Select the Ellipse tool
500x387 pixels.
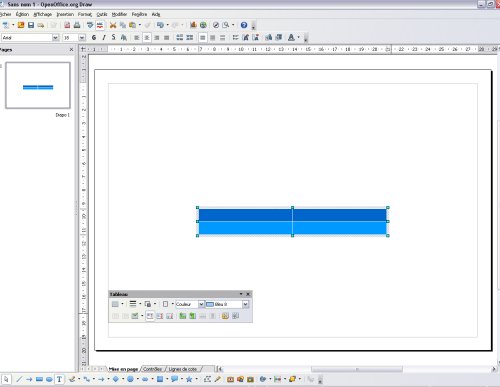point(49,379)
